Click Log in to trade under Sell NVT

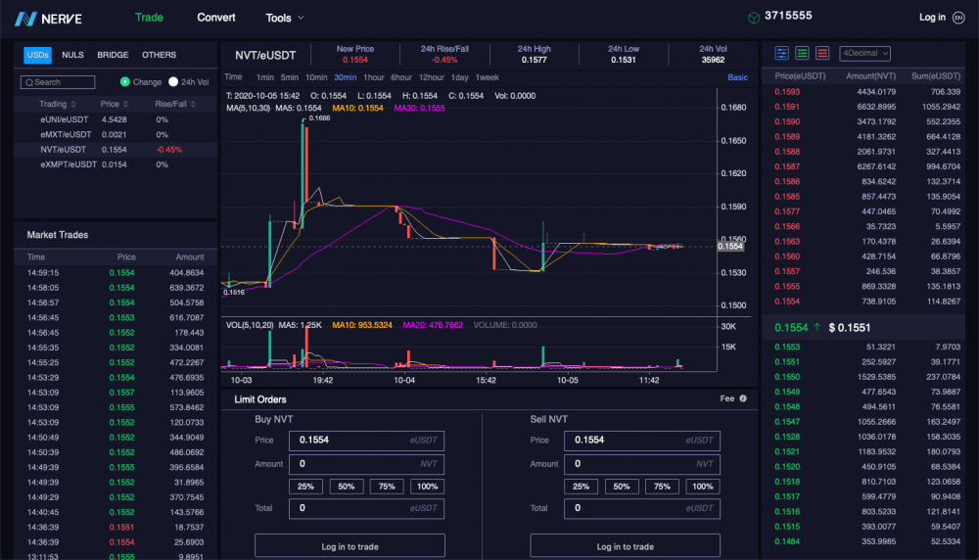click(x=625, y=546)
